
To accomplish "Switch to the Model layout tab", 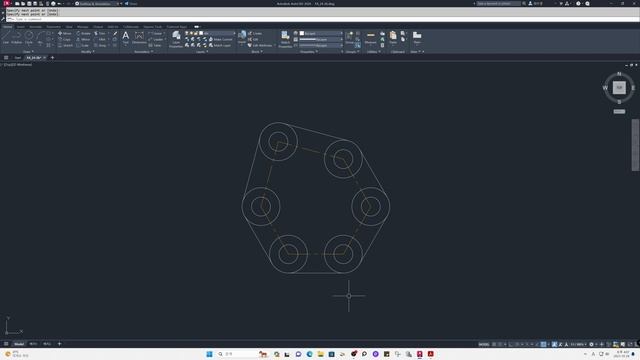I will [19, 344].
